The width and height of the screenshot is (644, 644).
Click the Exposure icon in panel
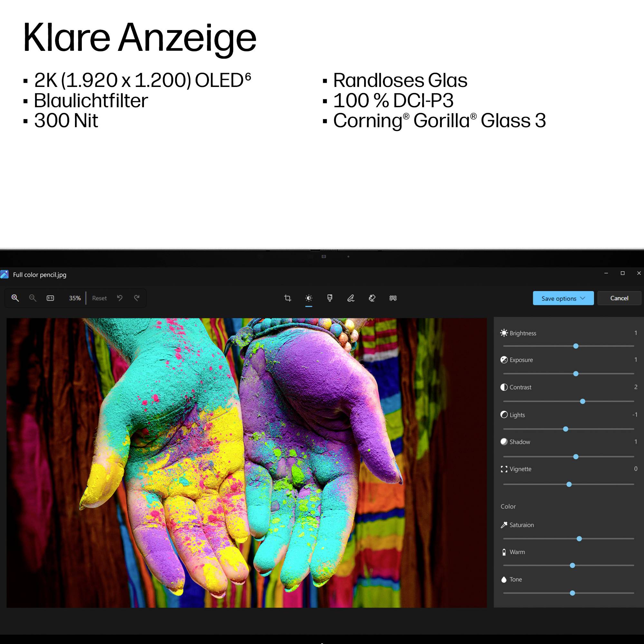(x=504, y=360)
